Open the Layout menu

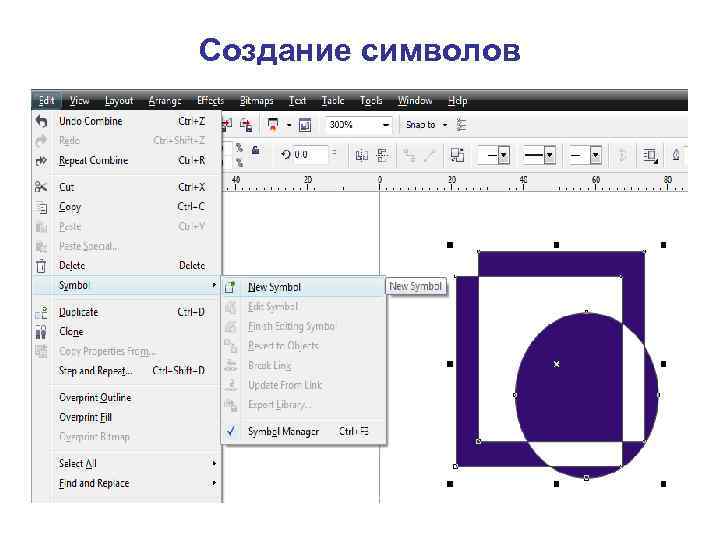point(118,100)
